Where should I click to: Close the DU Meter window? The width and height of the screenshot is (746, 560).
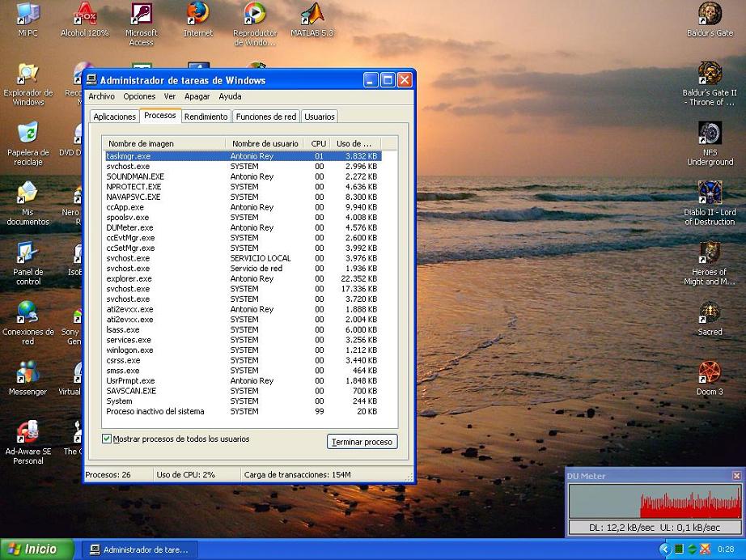pyautogui.click(x=736, y=476)
